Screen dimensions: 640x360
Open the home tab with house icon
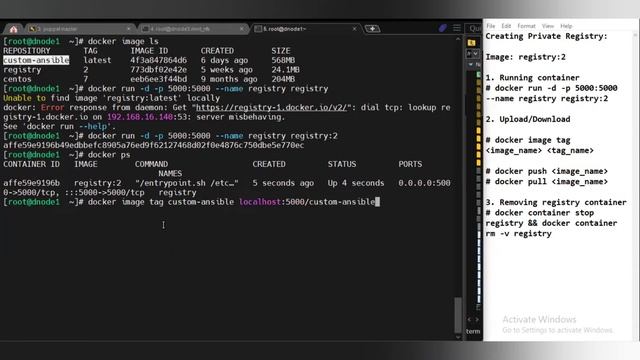(x=13, y=29)
